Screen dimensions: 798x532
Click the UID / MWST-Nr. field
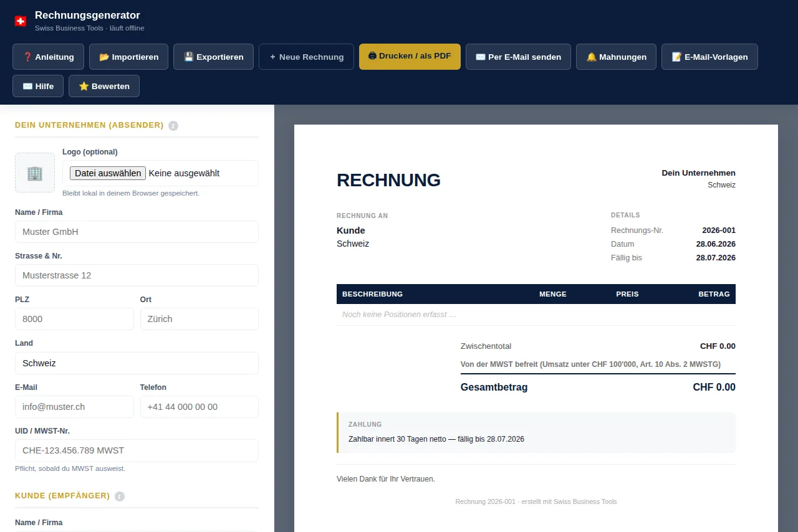pyautogui.click(x=137, y=450)
